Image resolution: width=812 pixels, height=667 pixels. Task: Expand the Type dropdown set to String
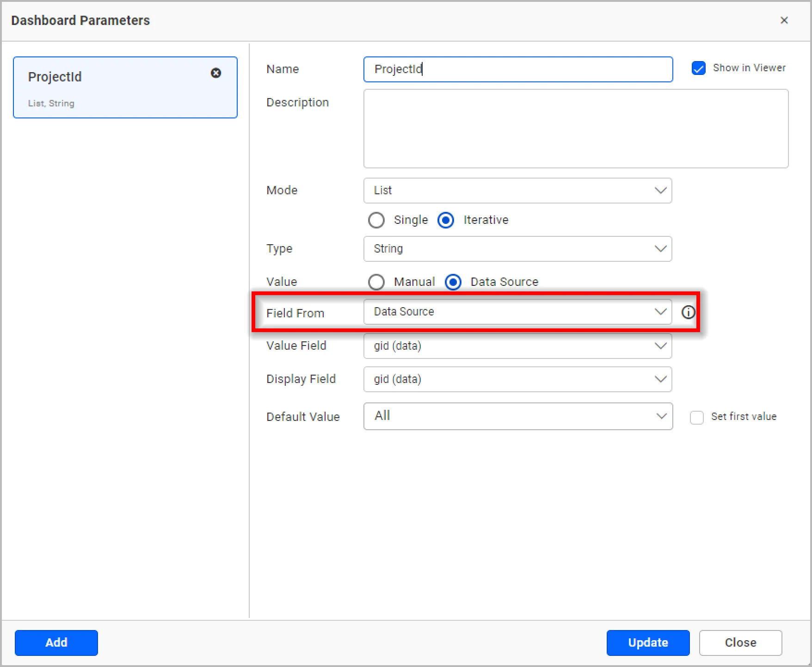click(x=517, y=249)
